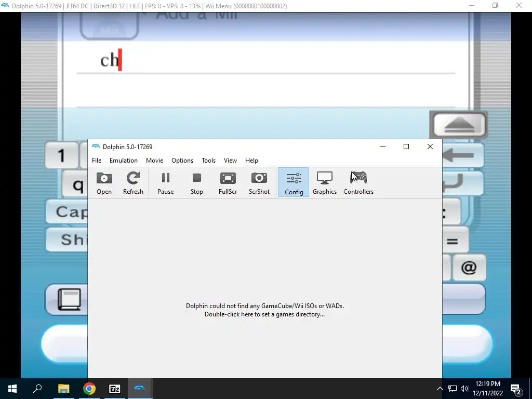Pause the running emulation
Image resolution: width=532 pixels, height=399 pixels.
pos(166,182)
